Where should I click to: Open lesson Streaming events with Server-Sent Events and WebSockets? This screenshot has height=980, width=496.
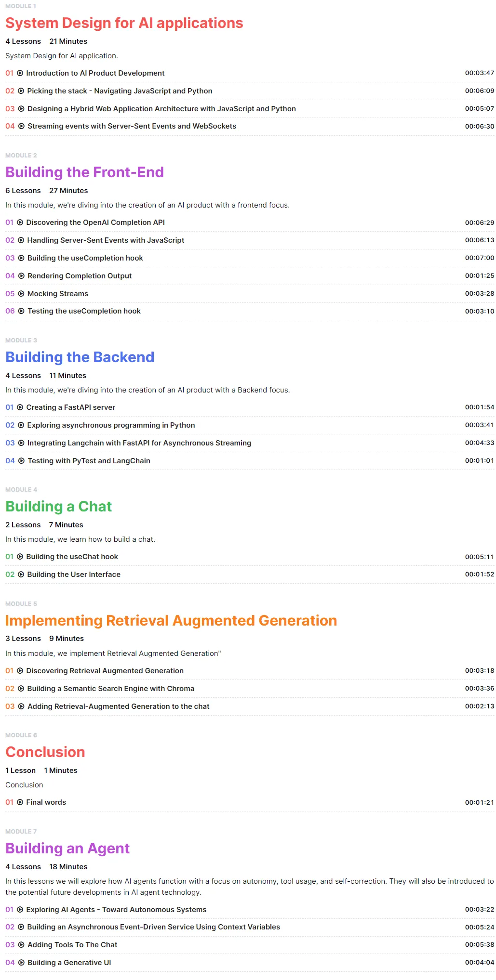point(132,126)
